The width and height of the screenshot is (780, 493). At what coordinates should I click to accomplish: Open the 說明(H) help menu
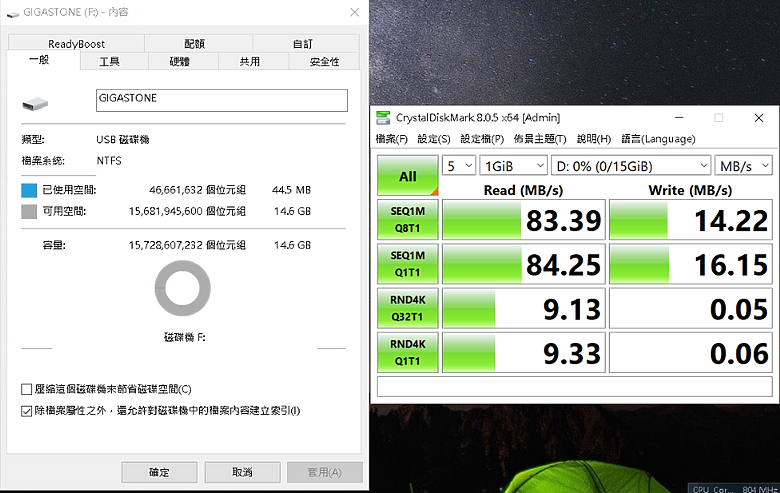pyautogui.click(x=593, y=139)
